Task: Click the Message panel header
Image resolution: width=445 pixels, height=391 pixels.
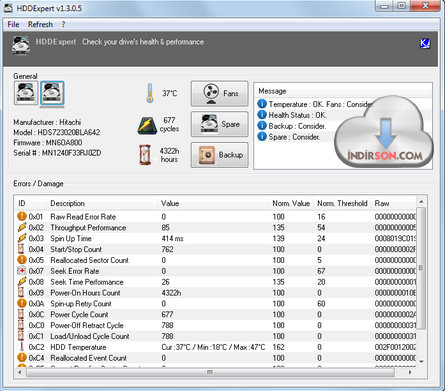Action: (x=343, y=91)
